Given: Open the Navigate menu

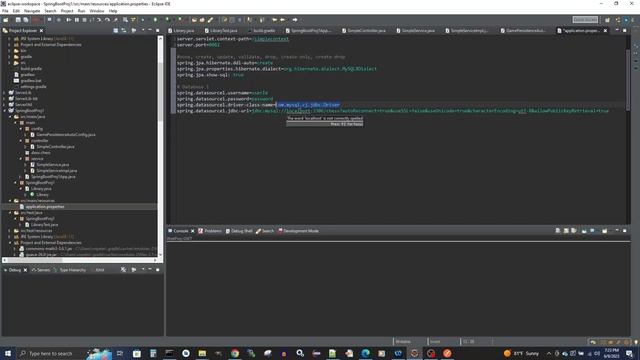Looking at the screenshot, I should click(x=32, y=11).
